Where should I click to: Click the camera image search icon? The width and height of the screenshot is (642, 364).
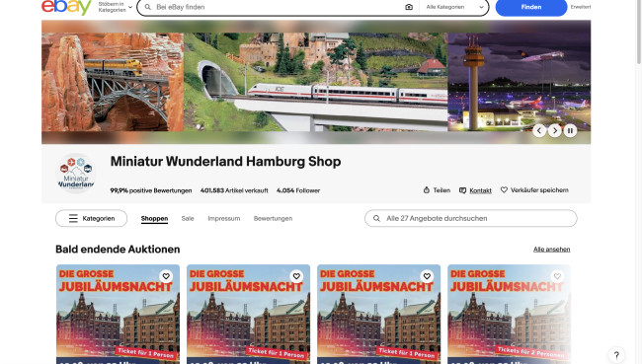tap(409, 7)
